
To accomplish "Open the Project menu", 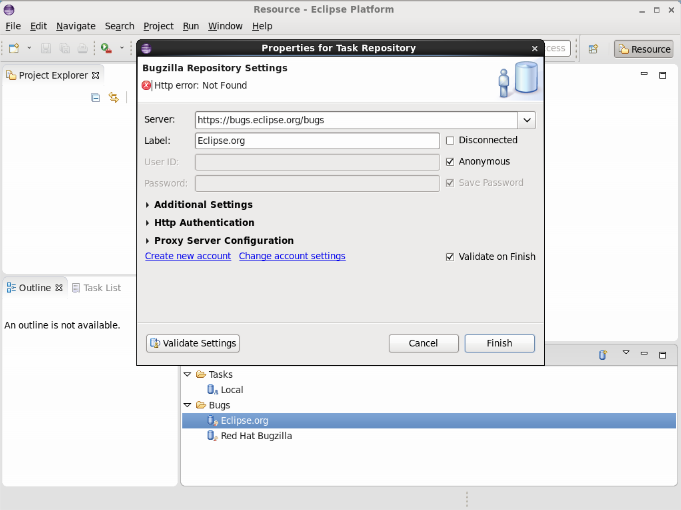I will coord(159,26).
